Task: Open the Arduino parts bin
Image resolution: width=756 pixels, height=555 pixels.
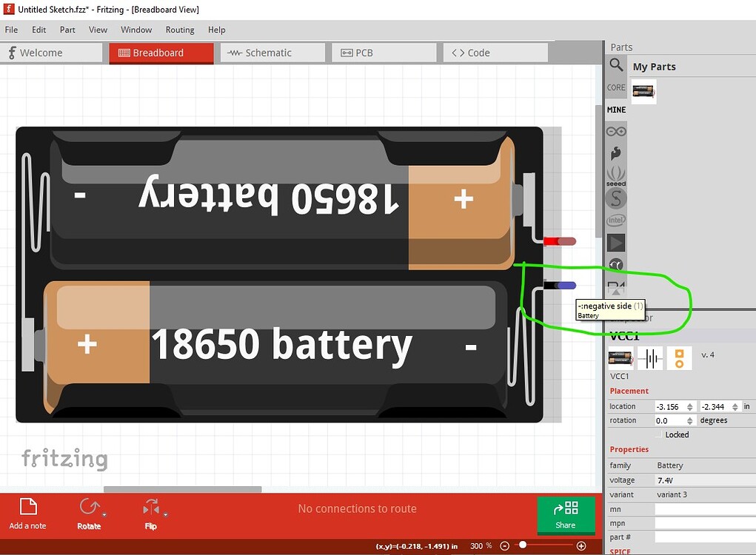Action: pos(616,131)
